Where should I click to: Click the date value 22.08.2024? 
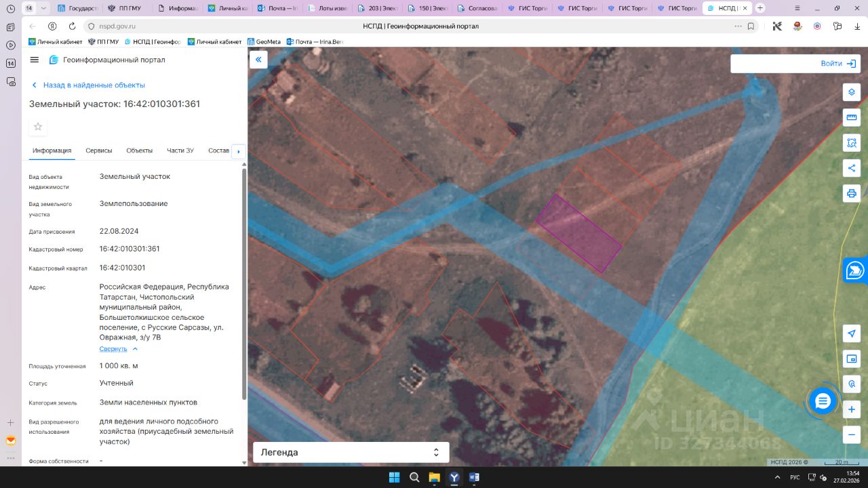(119, 231)
